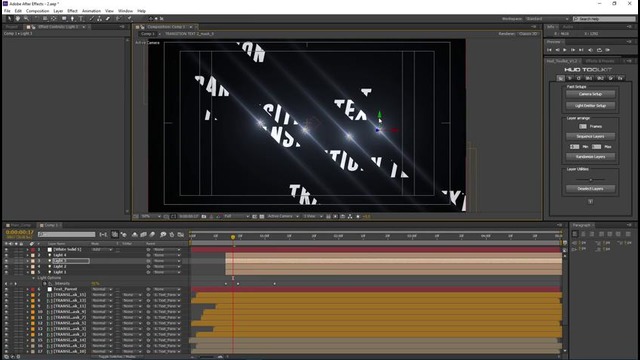Expand the Text_Parent layer properties

pyautogui.click(x=28, y=289)
